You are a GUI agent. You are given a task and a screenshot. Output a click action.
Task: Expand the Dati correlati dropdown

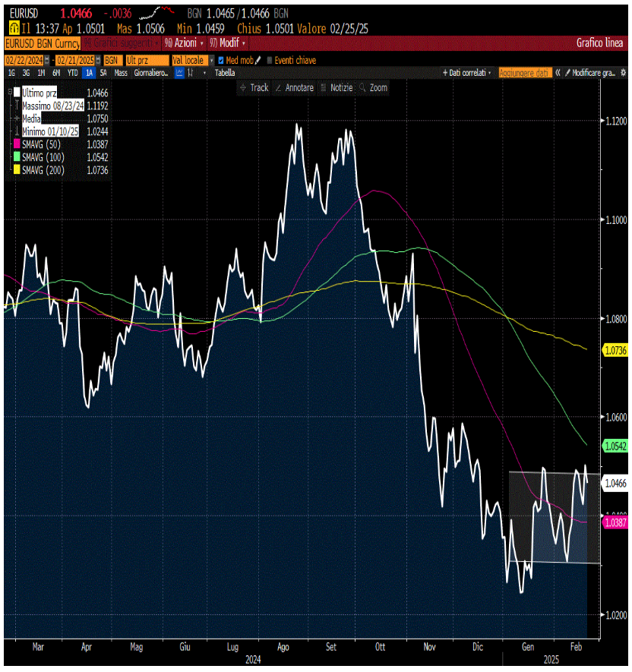coord(467,73)
